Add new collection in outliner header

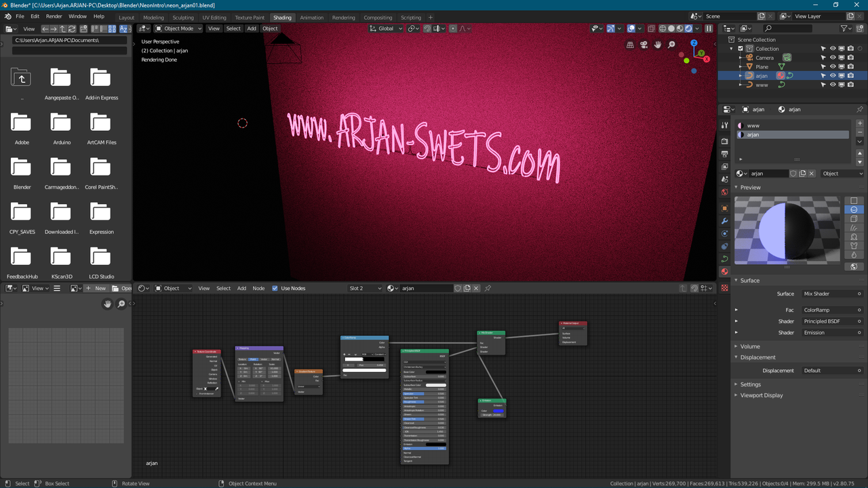(x=861, y=28)
